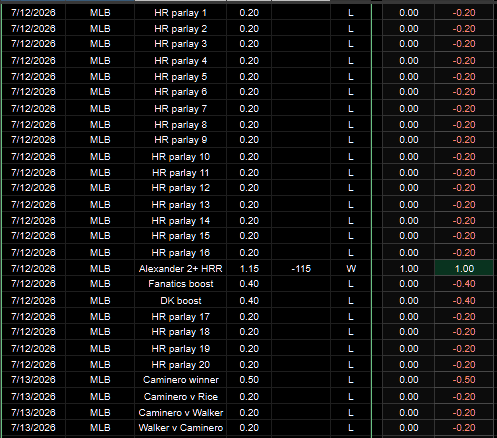Click the 'DK boost' cell
The width and height of the screenshot is (497, 438).
[180, 301]
